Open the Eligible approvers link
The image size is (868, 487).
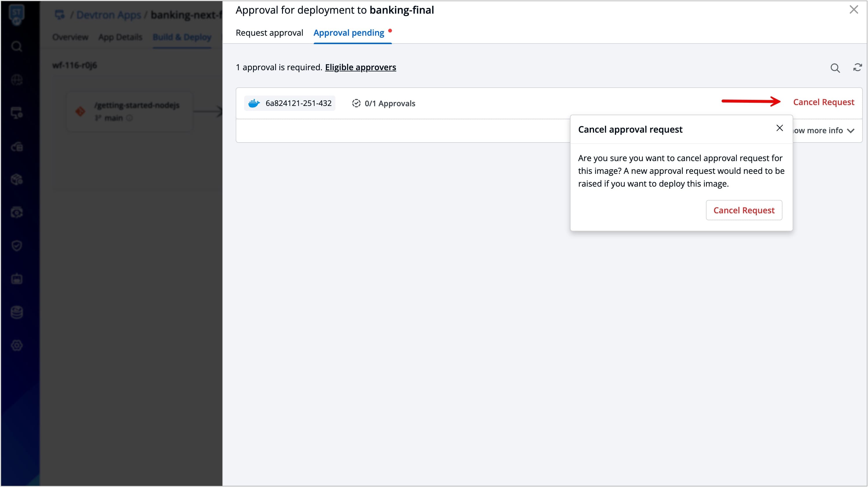(360, 67)
